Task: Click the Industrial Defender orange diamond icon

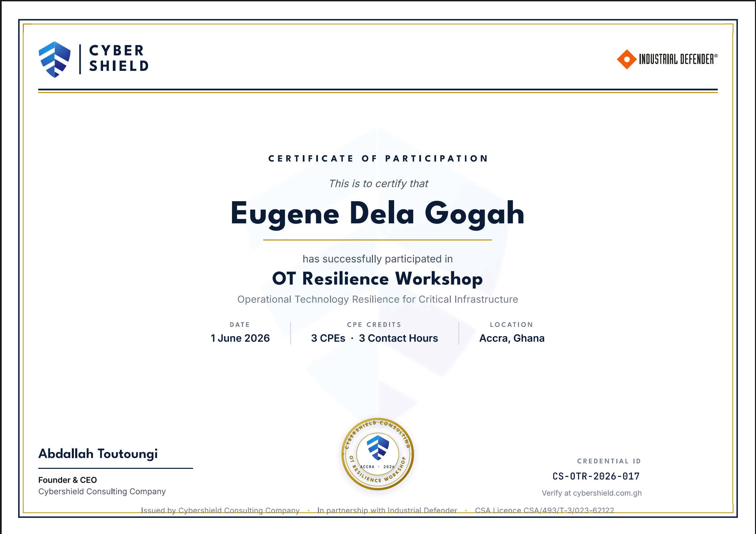Action: (x=626, y=59)
